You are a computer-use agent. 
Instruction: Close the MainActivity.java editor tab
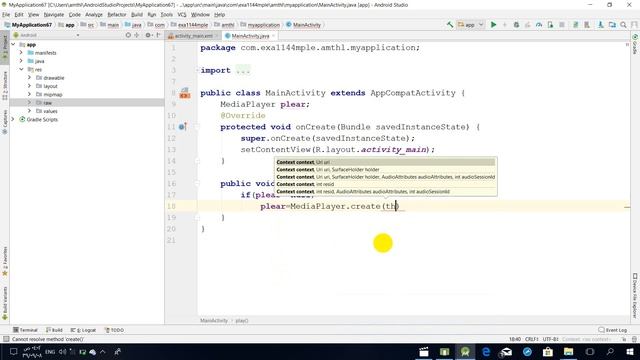click(x=273, y=36)
